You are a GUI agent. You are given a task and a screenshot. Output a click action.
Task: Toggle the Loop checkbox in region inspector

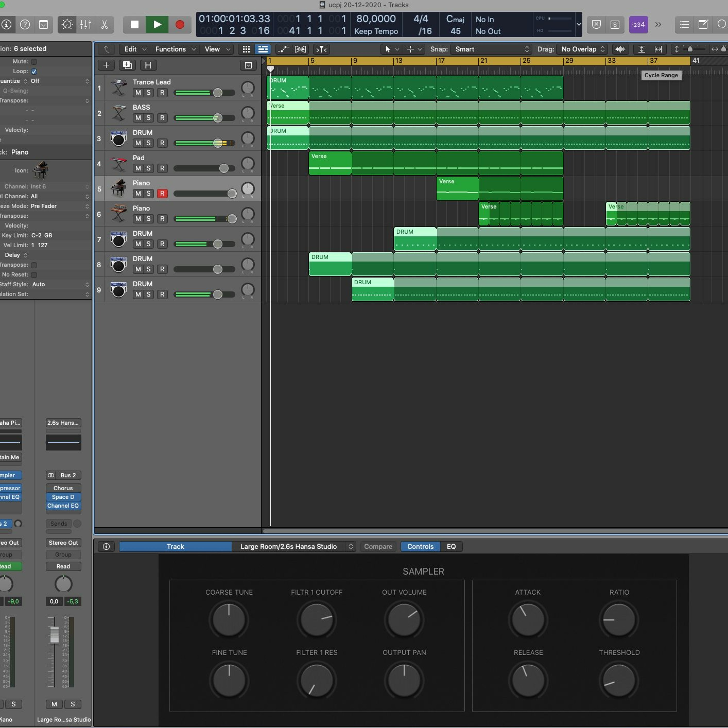pos(34,71)
